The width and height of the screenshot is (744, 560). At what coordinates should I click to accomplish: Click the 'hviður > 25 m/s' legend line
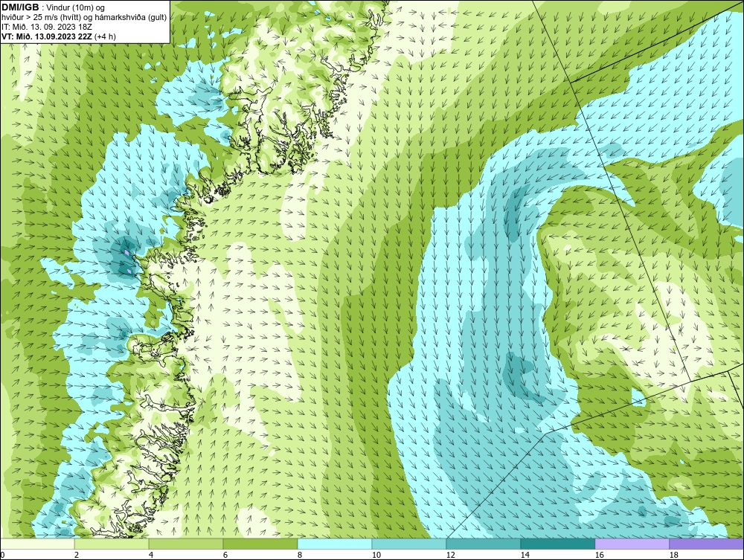pos(84,18)
